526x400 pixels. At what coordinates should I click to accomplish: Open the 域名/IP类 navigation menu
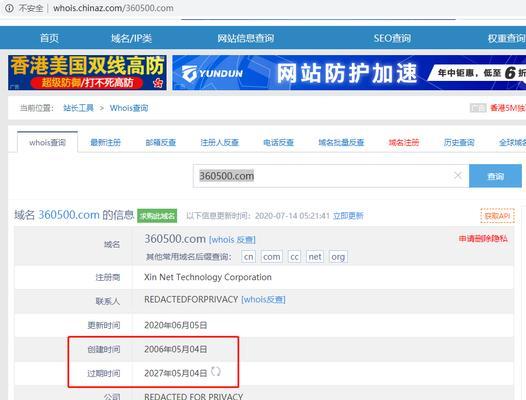pyautogui.click(x=131, y=38)
